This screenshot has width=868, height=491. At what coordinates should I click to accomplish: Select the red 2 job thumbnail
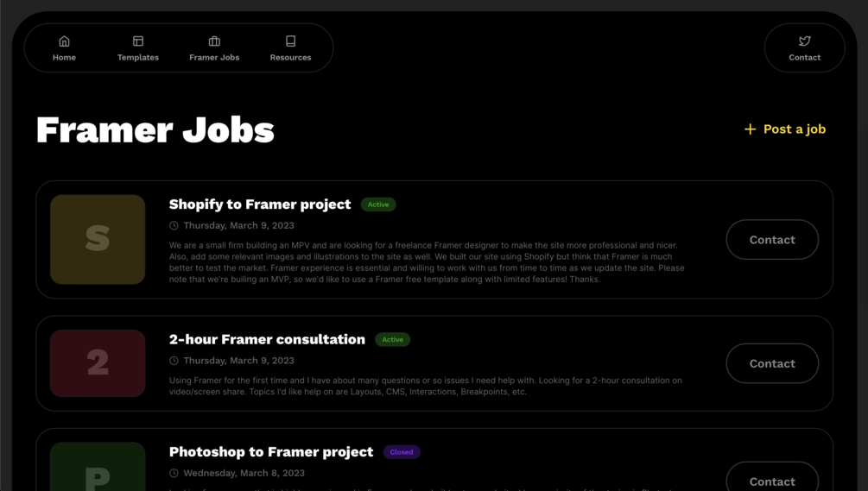(x=98, y=363)
